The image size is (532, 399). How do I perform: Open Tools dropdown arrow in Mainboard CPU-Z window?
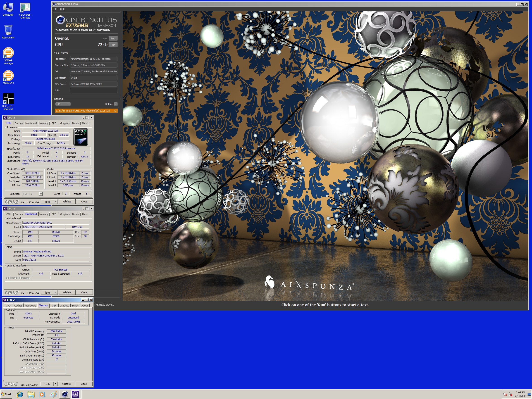click(56, 292)
